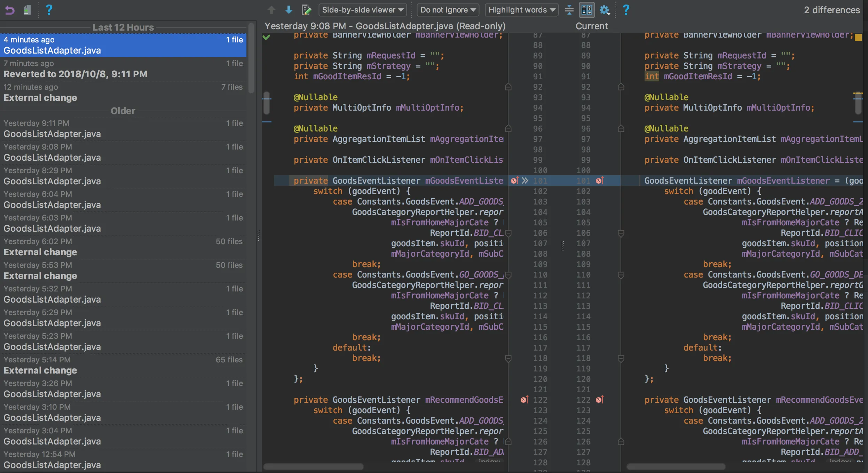Open the Side-by-side viewer dropdown
The width and height of the screenshot is (868, 473).
(x=362, y=10)
